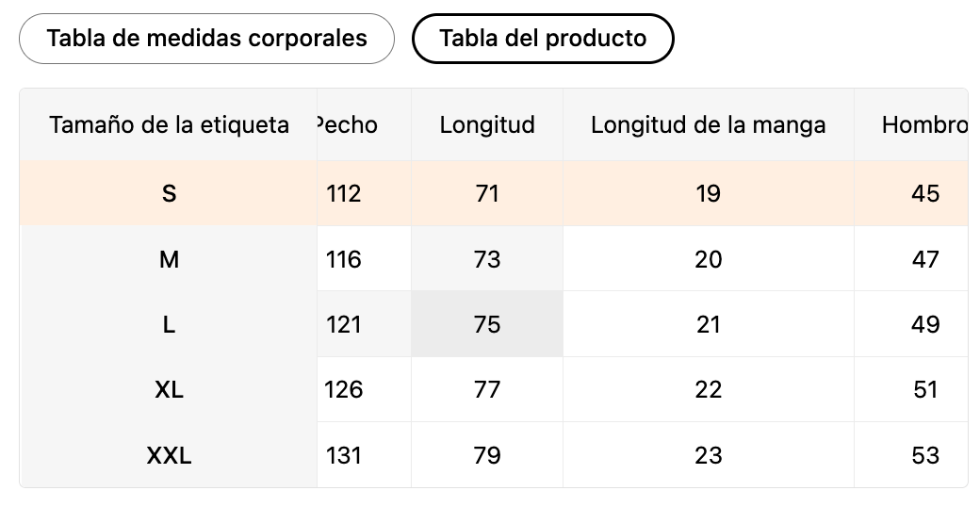The width and height of the screenshot is (980, 507).
Task: Click the partially visible Hombro column header
Action: pyautogui.click(x=923, y=124)
